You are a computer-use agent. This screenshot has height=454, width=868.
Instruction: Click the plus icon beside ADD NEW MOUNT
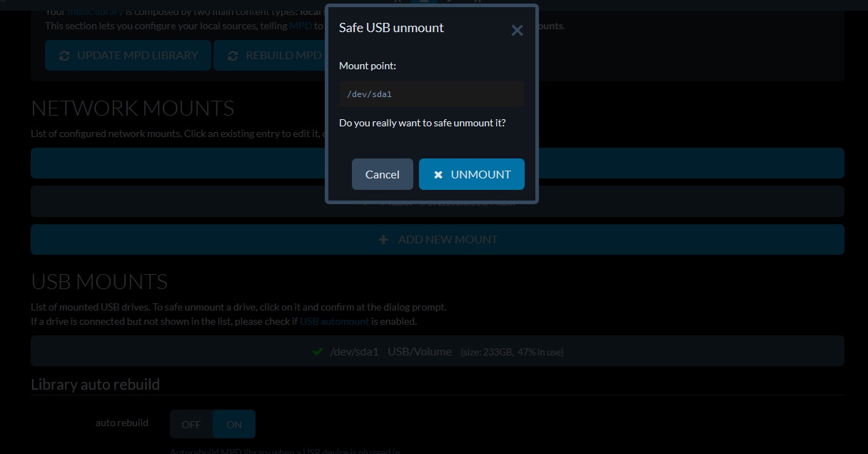[383, 240]
